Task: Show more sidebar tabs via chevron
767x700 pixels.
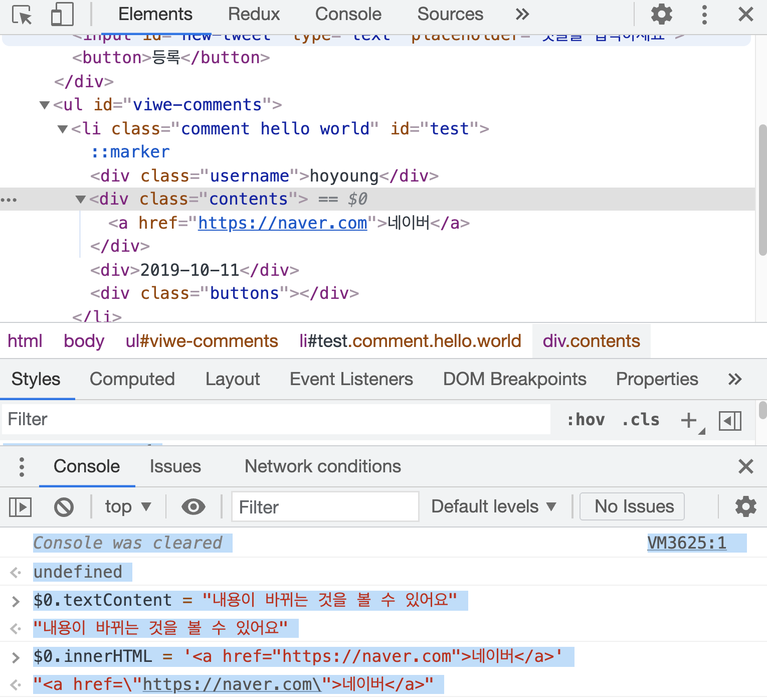Action: (735, 380)
